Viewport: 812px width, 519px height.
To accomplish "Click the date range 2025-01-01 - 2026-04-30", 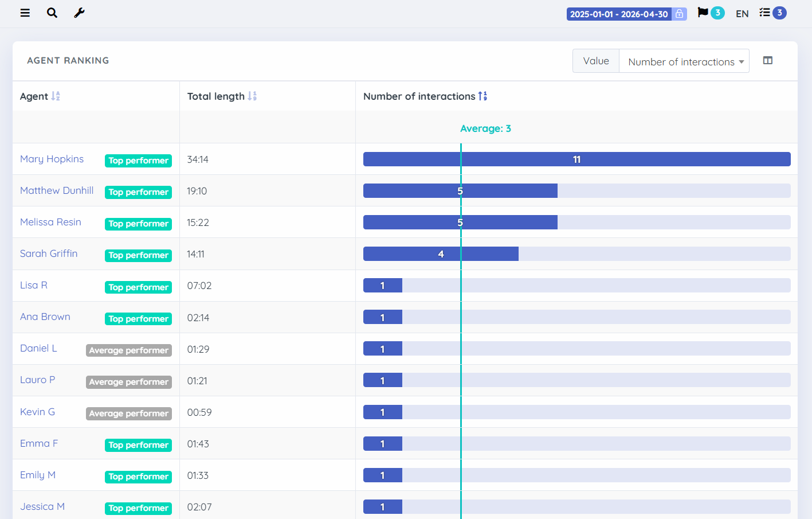I will coord(619,14).
